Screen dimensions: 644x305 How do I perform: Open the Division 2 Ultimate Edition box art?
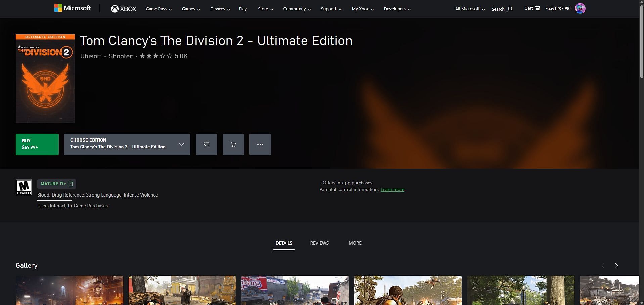(x=45, y=79)
